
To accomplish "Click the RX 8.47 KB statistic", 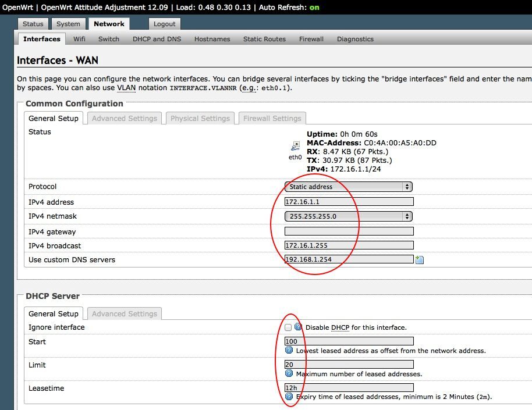I will pos(347,152).
